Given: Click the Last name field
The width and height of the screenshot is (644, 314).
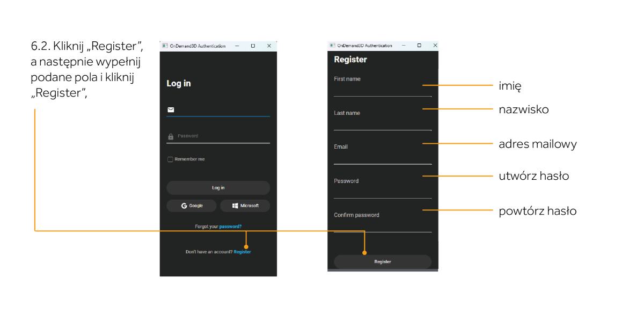Looking at the screenshot, I should coord(383,120).
